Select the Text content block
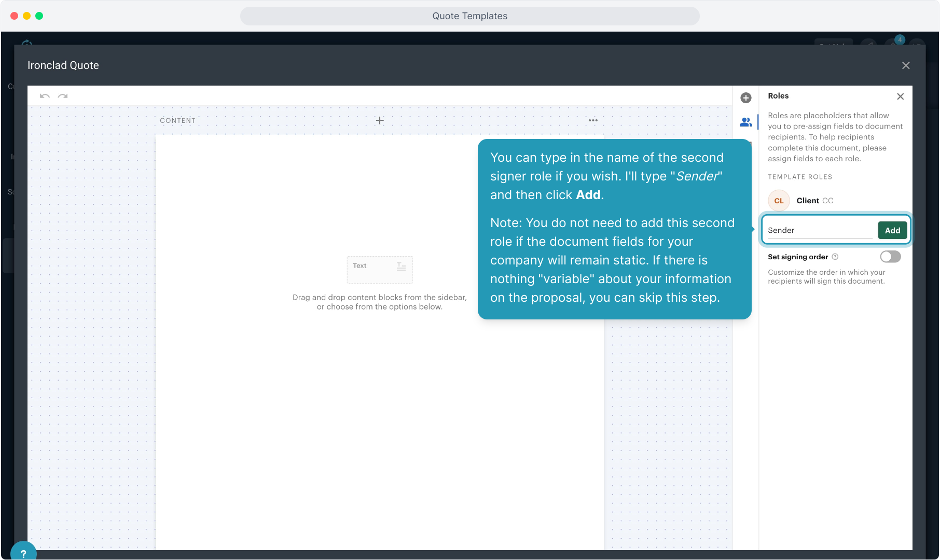 [380, 270]
